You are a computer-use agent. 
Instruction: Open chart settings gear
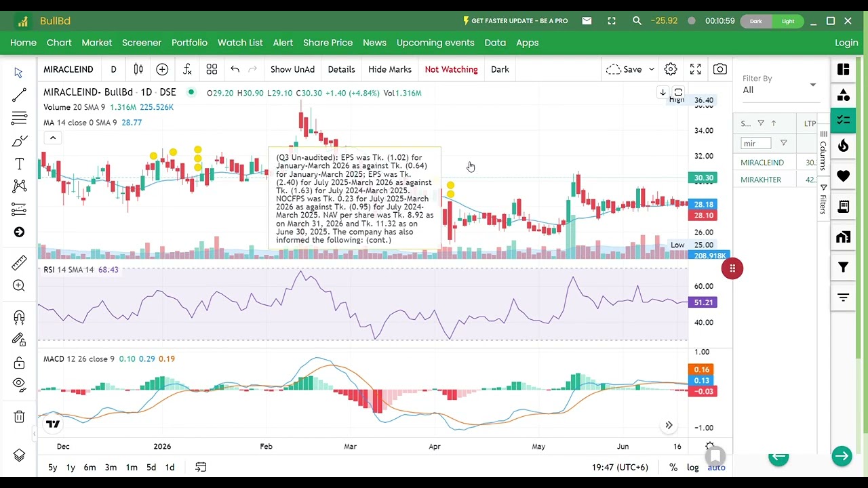click(671, 69)
